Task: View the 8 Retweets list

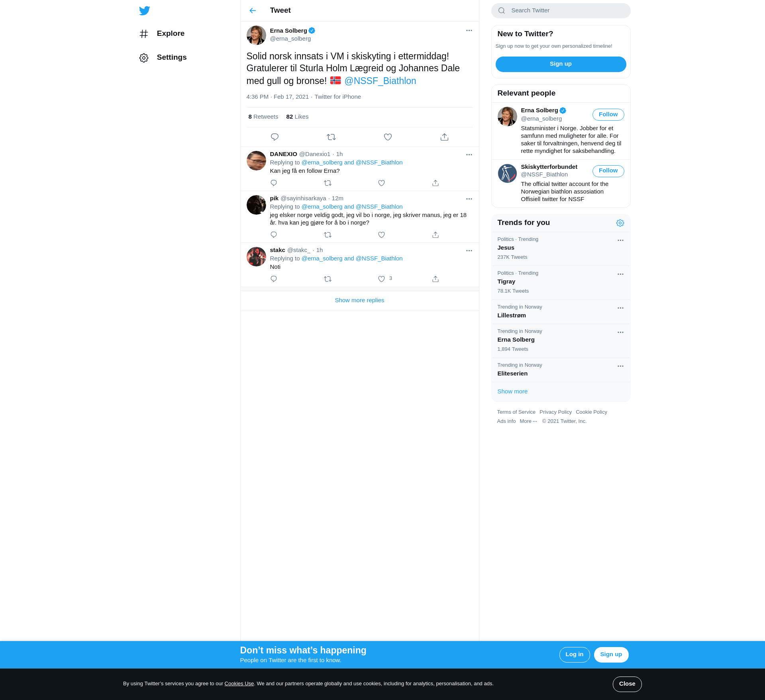Action: [263, 117]
